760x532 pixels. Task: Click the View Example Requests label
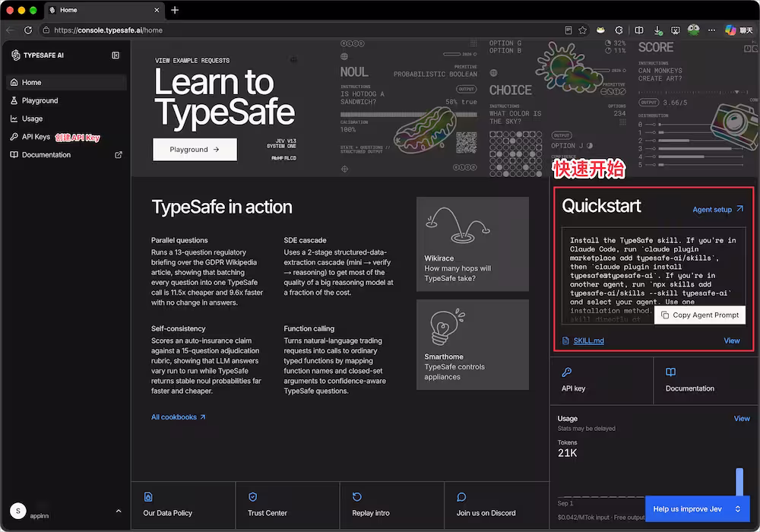(192, 61)
